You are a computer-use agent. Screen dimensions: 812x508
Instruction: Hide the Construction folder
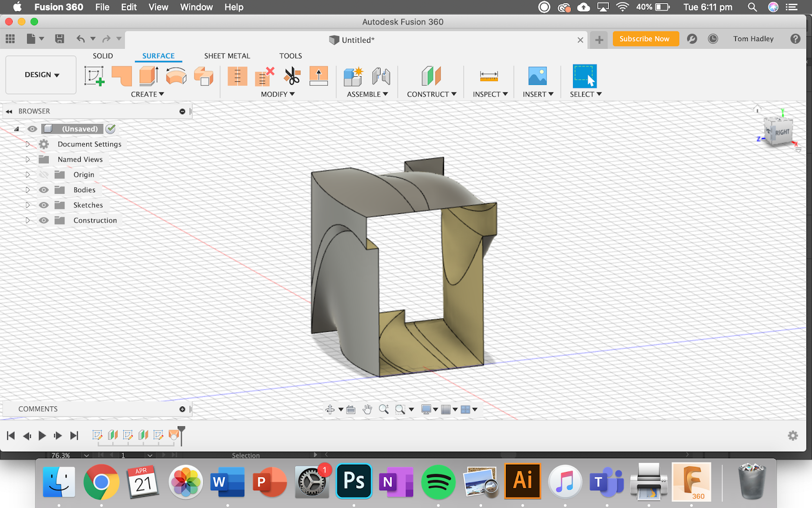44,220
